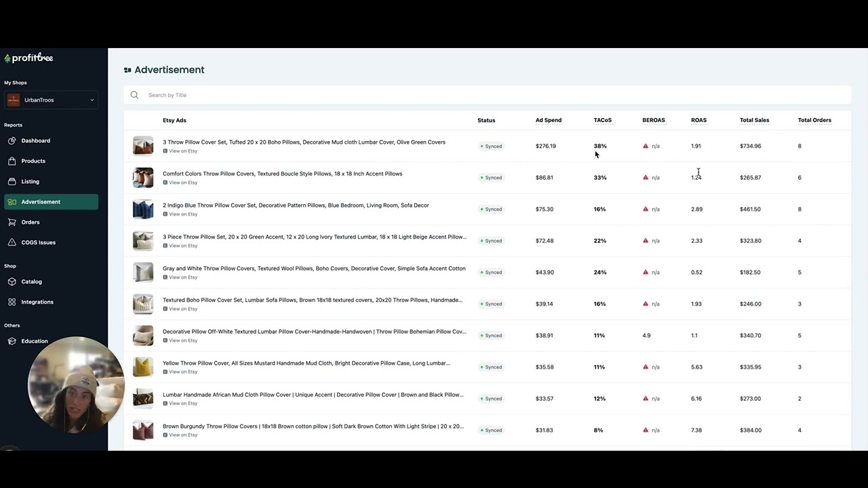The width and height of the screenshot is (868, 488).
Task: Click BEROAS warning icon for $33.57 ad
Action: pos(646,399)
